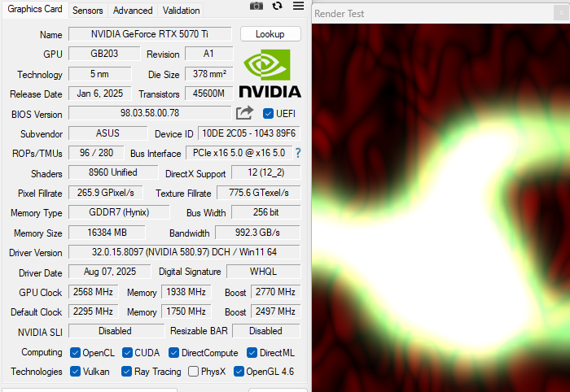Select the Graphics Card tab
The image size is (570, 392).
(x=35, y=9)
